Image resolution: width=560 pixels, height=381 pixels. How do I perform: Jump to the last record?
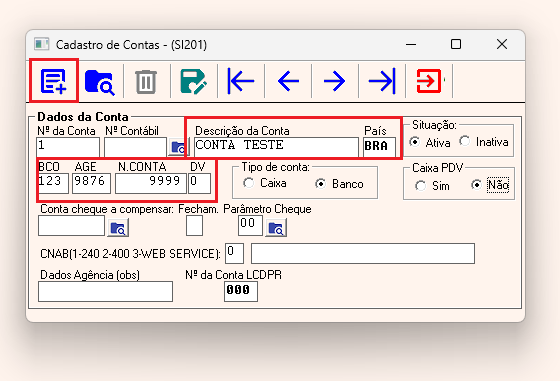[x=382, y=81]
